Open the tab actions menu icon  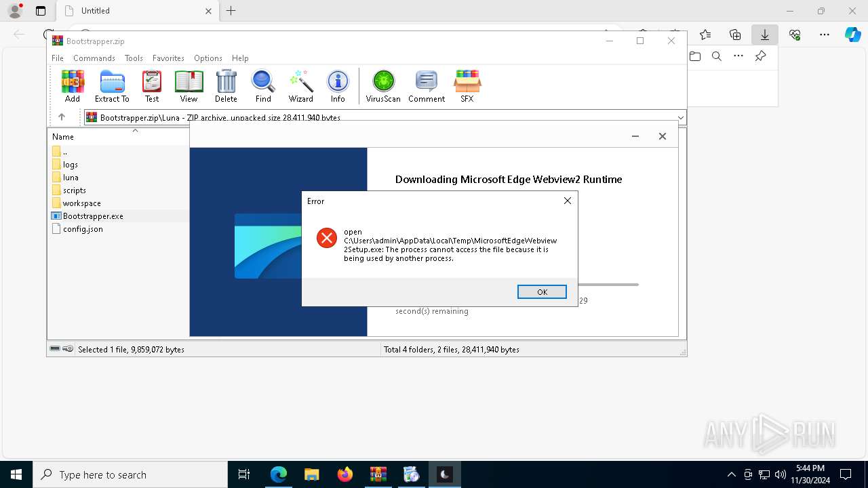41,11
